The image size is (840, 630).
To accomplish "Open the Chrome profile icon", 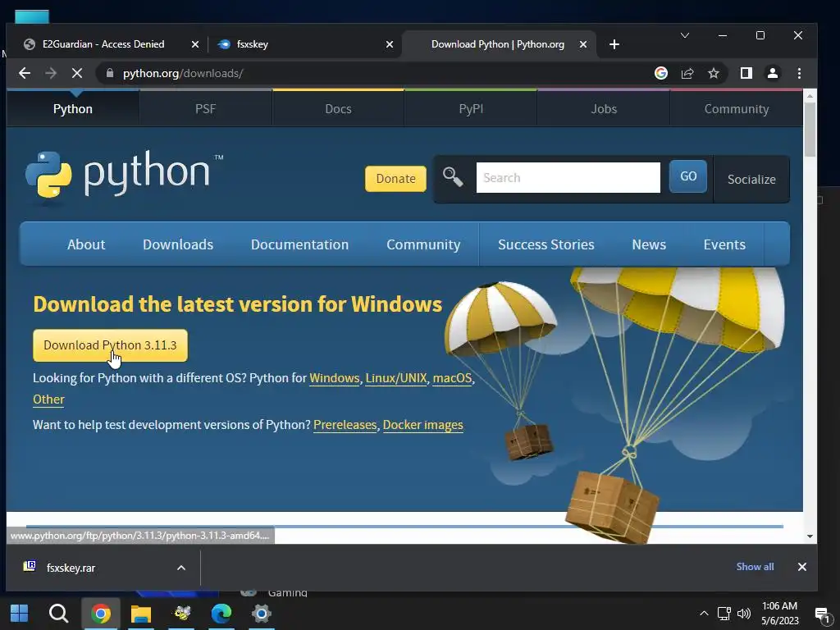I will (x=773, y=73).
